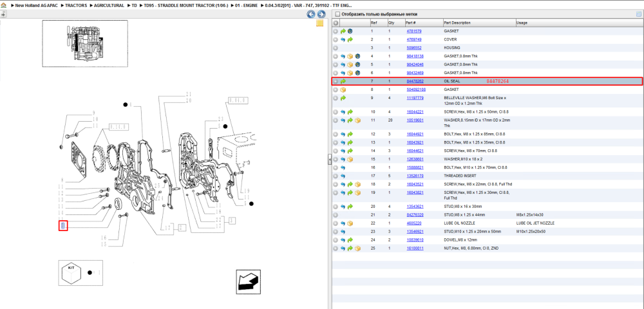Click green arrow for COVER 4769749
Image resolution: width=644 pixels, height=309 pixels.
pyautogui.click(x=350, y=40)
